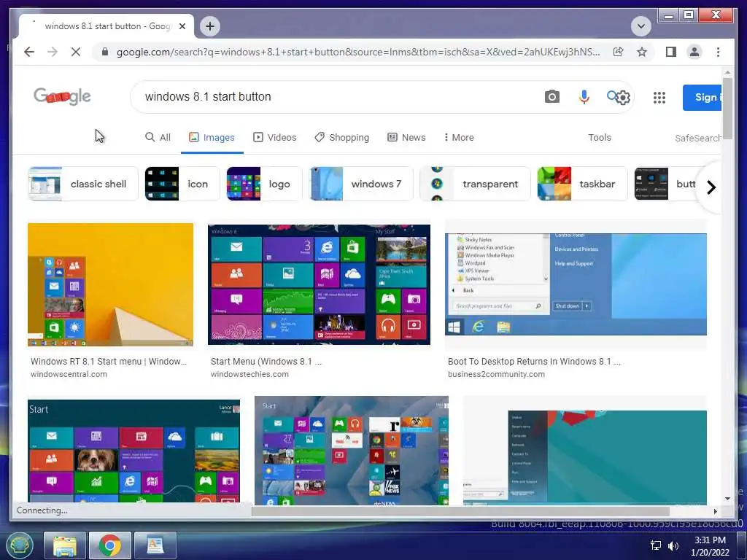Search by image with camera icon
The image size is (747, 560).
click(x=551, y=97)
